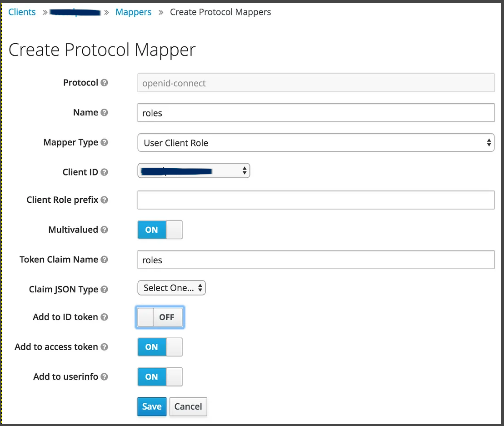Click the Client Role prefix help icon
This screenshot has width=504, height=426.
pyautogui.click(x=105, y=200)
